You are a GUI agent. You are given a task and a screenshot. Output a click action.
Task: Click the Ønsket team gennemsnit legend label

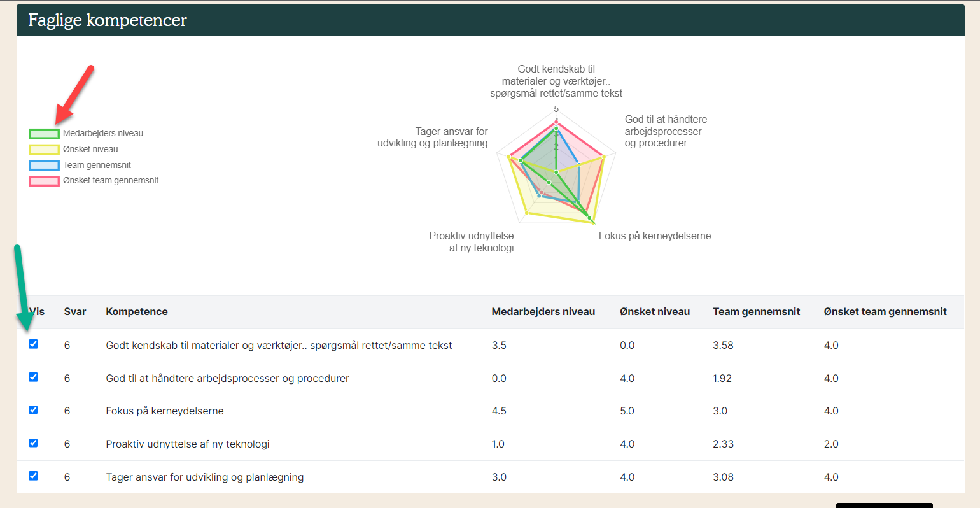pos(111,181)
